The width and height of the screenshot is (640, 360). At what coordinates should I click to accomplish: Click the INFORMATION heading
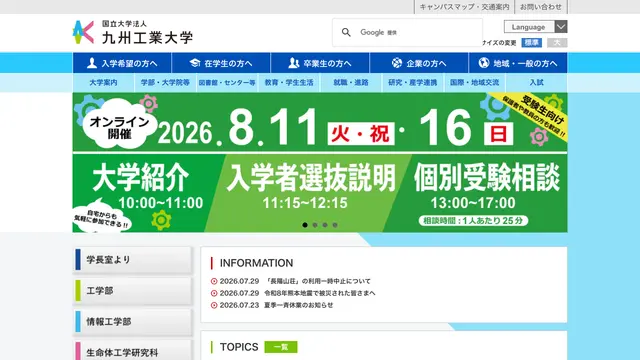[256, 263]
